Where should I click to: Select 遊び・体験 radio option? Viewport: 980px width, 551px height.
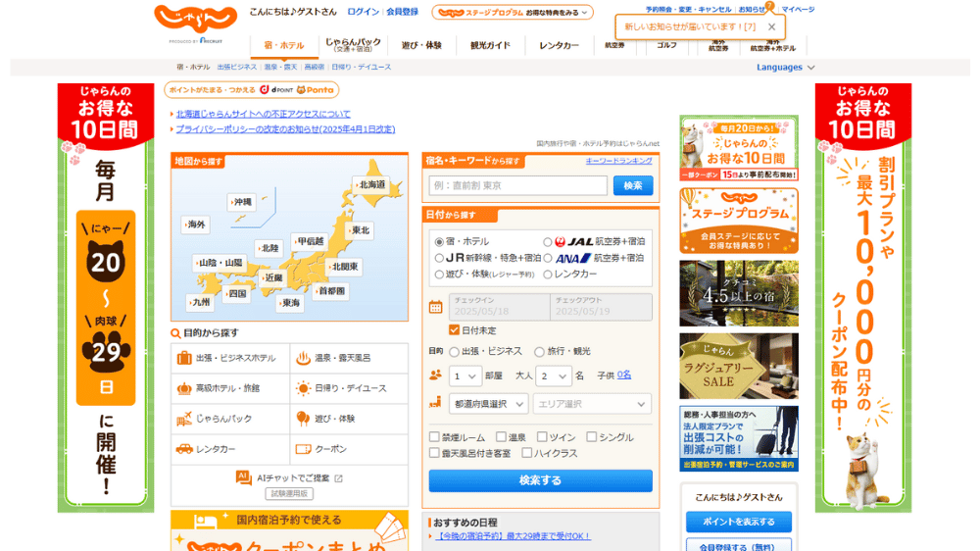click(439, 274)
